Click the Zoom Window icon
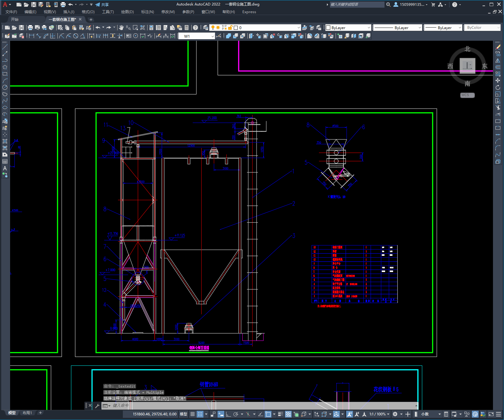This screenshot has height=420, width=504. point(135,28)
